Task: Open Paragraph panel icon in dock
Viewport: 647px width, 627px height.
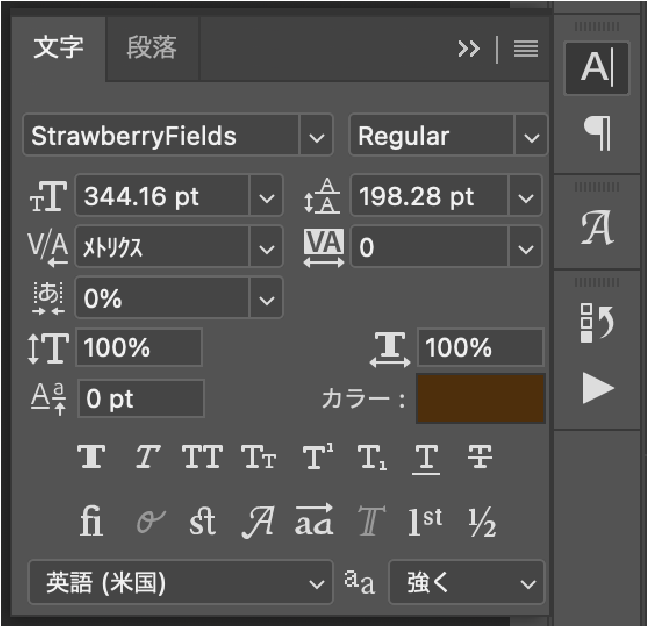Action: click(x=597, y=134)
